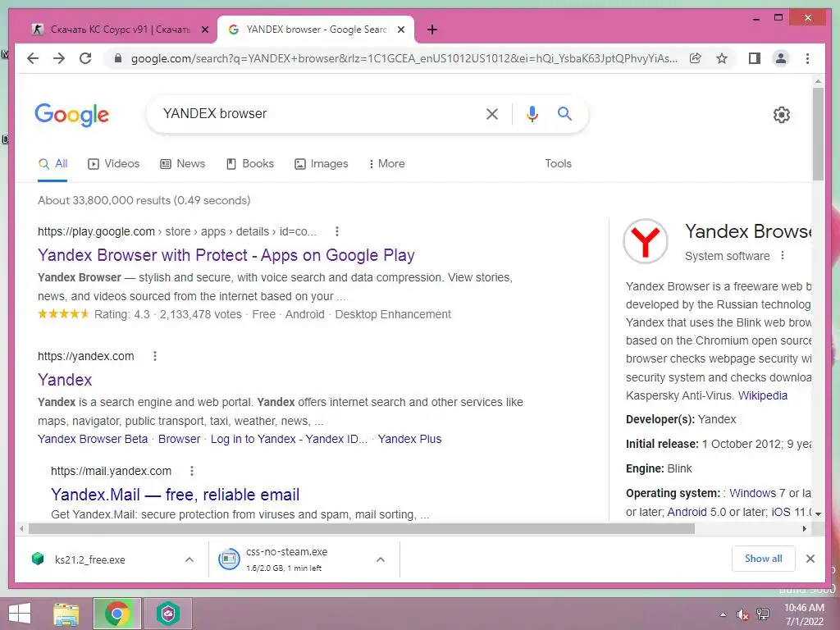Open a new browser tab

pos(432,30)
